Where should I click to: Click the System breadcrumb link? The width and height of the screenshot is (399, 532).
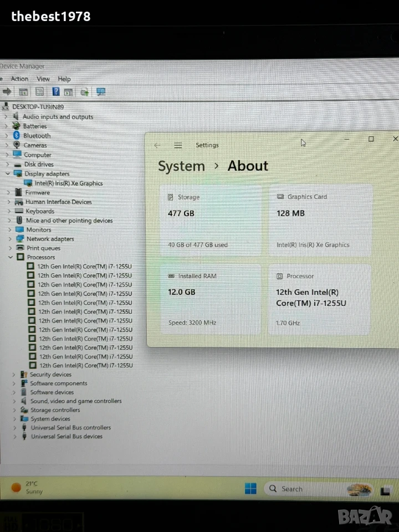point(182,166)
